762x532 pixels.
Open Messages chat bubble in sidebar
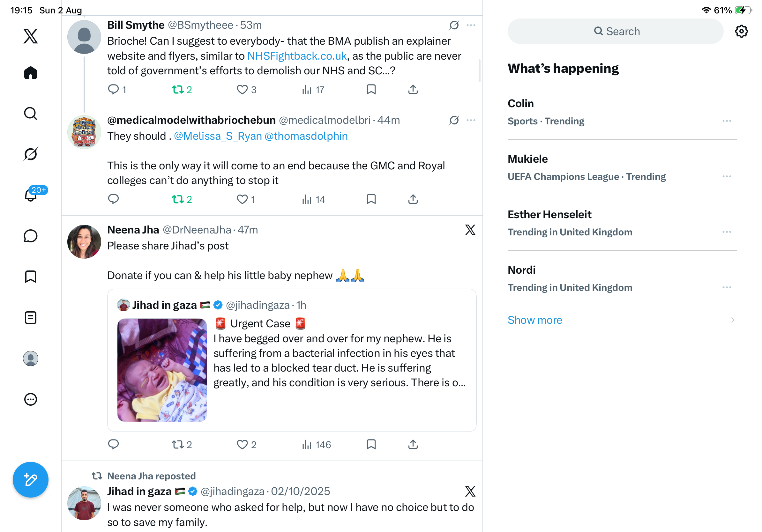tap(31, 236)
